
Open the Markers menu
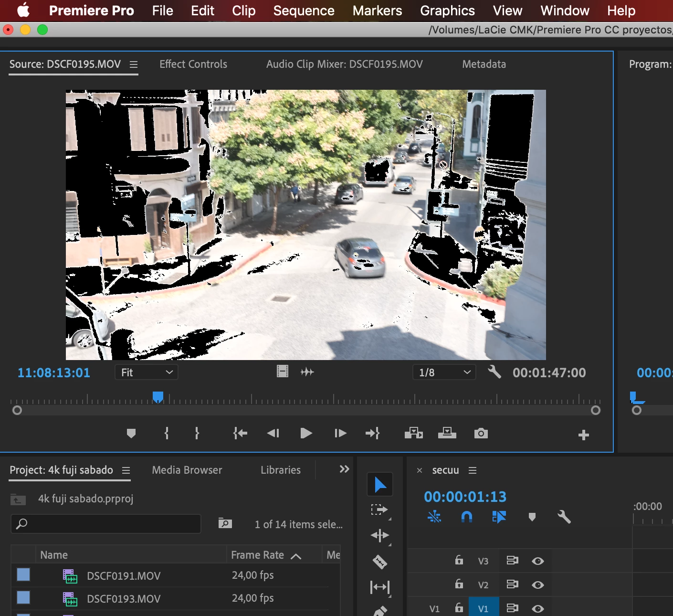(x=378, y=11)
